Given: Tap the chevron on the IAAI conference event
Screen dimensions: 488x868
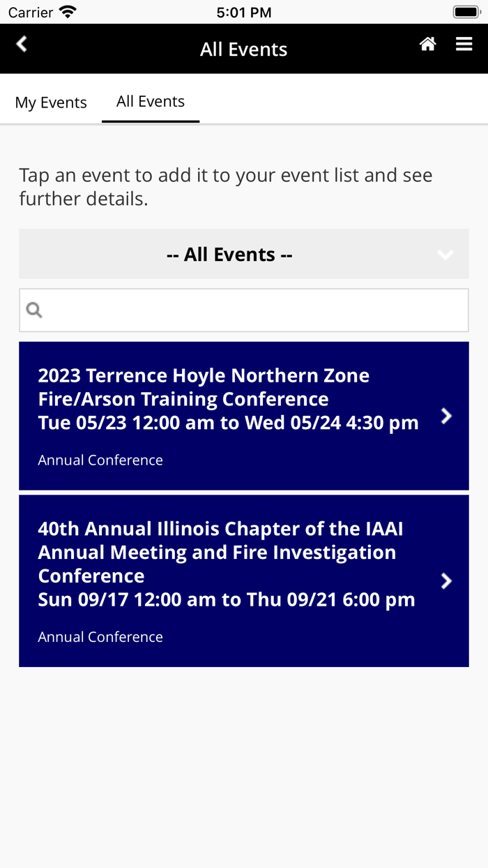Looking at the screenshot, I should point(446,580).
